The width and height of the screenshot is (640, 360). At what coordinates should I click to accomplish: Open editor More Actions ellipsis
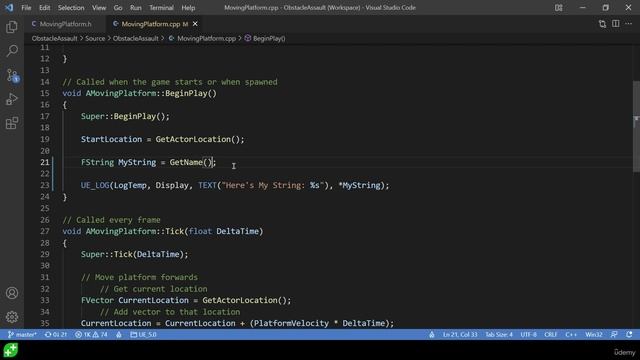click(629, 24)
